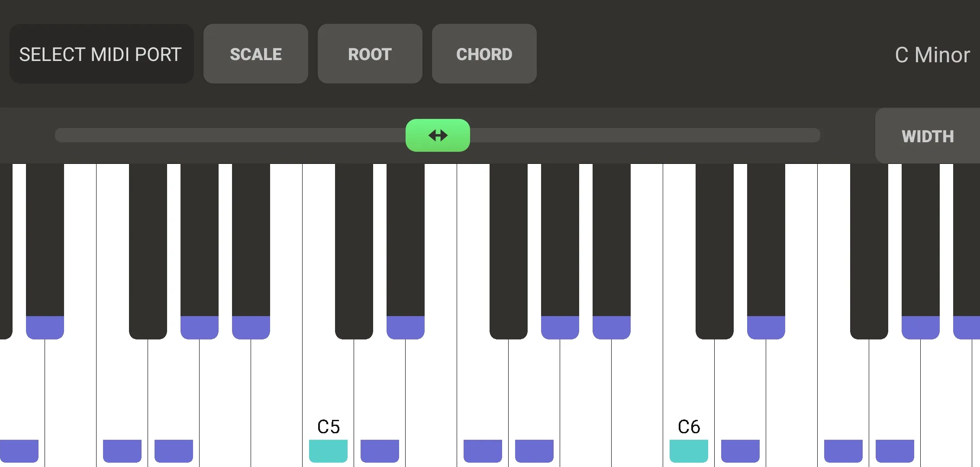Viewport: 980px width, 467px height.
Task: Click the green width slider handle
Action: click(437, 135)
